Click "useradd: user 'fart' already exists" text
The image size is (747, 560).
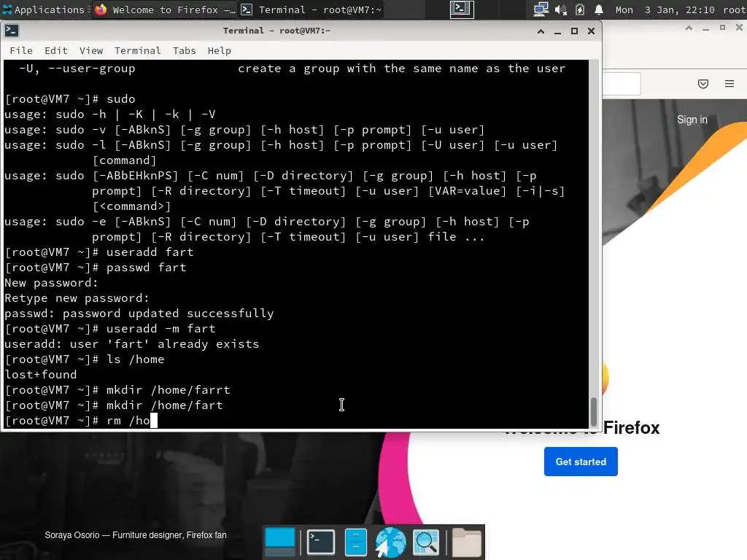tap(131, 344)
